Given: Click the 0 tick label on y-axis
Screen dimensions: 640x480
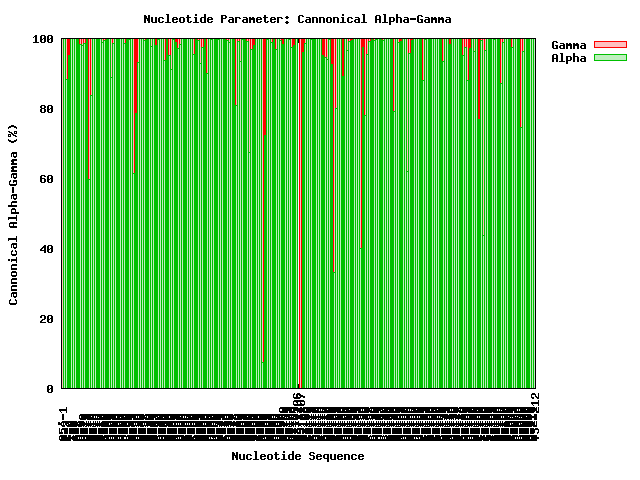Looking at the screenshot, I should [50, 389].
